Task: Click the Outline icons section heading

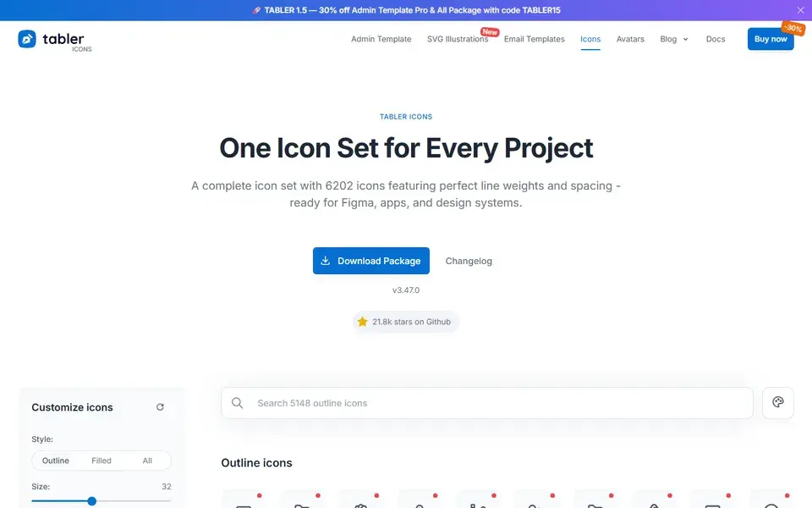Action: click(x=256, y=463)
